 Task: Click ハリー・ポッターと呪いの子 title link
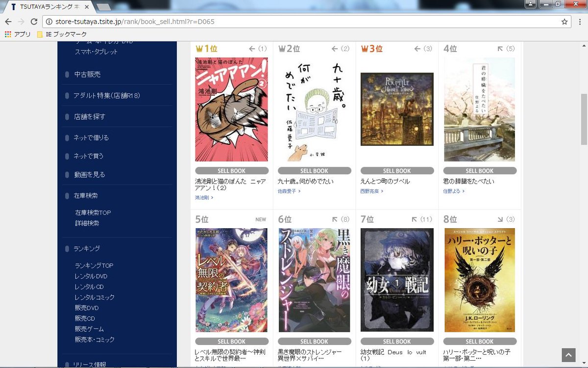pyautogui.click(x=477, y=356)
